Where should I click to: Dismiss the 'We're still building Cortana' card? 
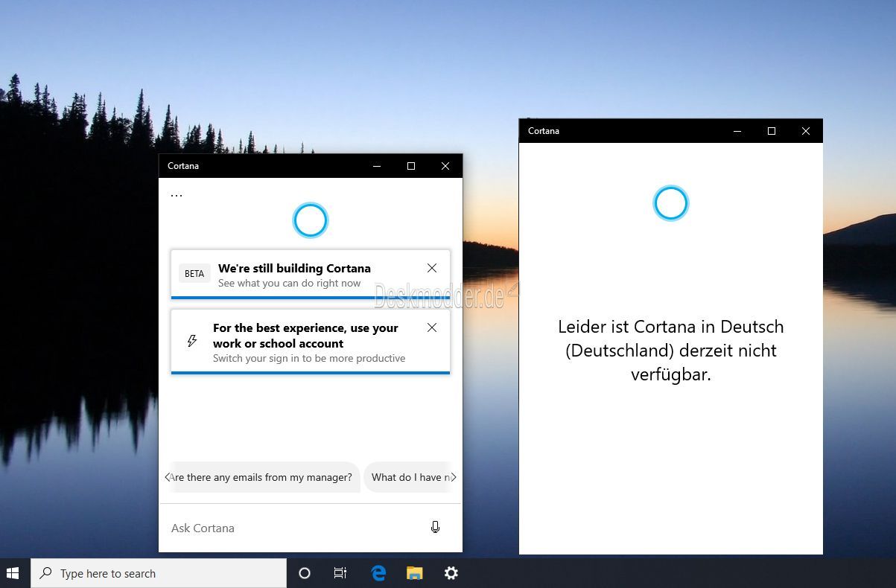(x=432, y=268)
